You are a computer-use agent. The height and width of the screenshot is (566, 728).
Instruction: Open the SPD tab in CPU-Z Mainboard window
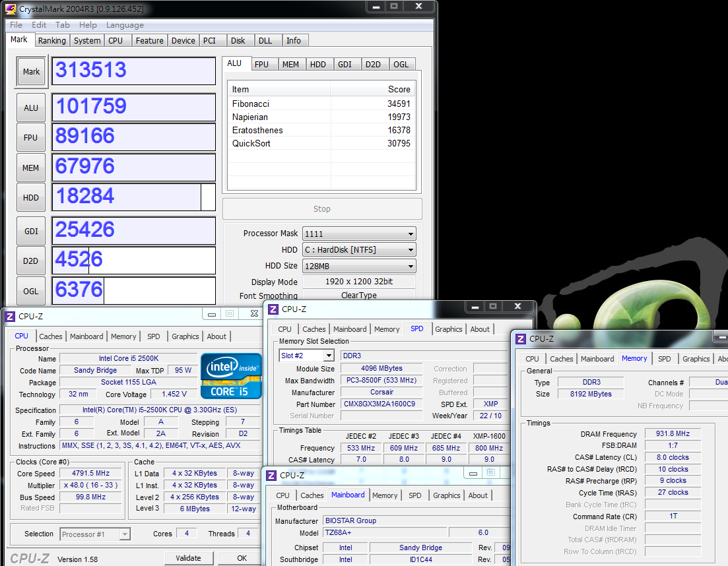coord(415,495)
